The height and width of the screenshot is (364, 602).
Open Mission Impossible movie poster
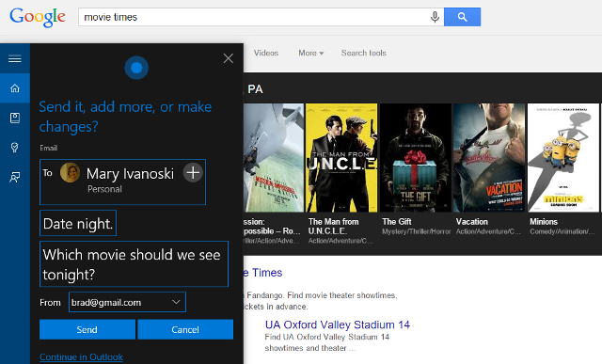tap(274, 157)
